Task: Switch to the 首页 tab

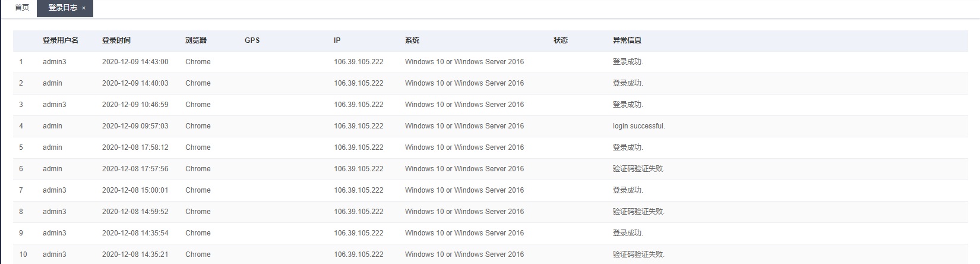Action: [x=22, y=8]
